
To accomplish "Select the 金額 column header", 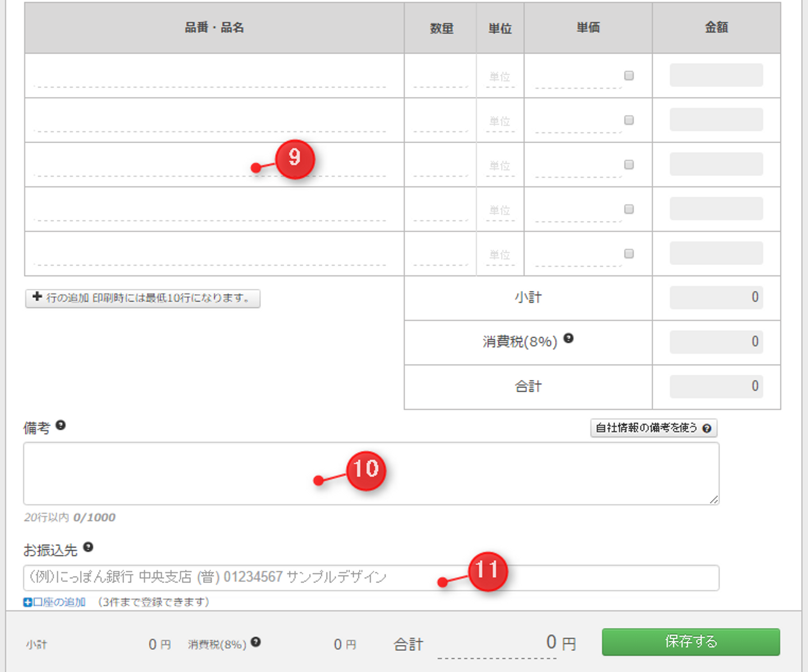I will coord(717,27).
